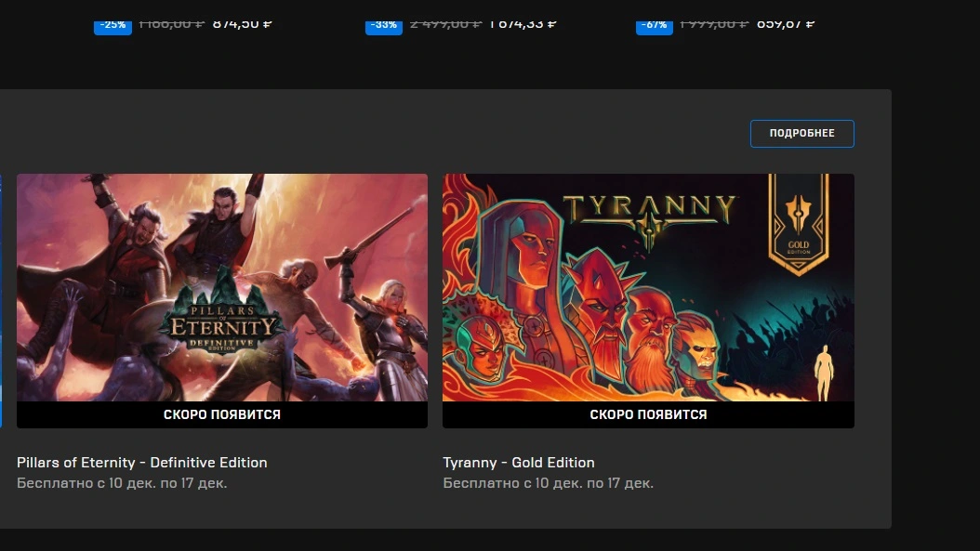Click the 874,50 ₽ discounted price

point(243,24)
